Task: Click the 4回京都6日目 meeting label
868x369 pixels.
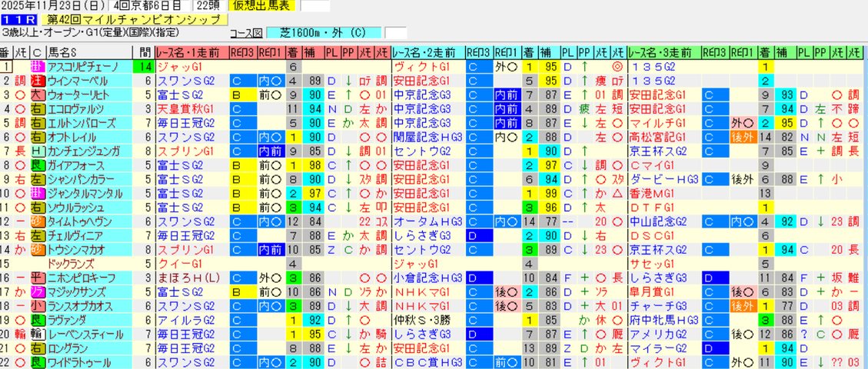Action: (x=149, y=6)
